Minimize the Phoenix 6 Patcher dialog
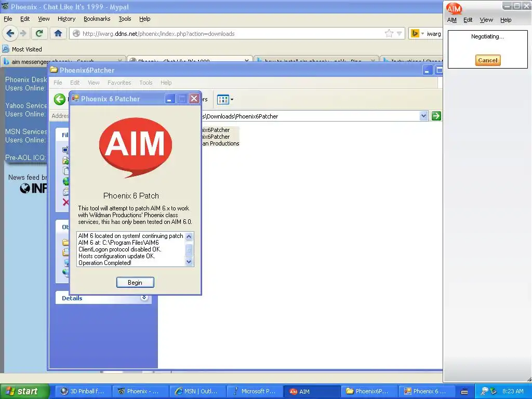This screenshot has width=532, height=399. [170, 99]
